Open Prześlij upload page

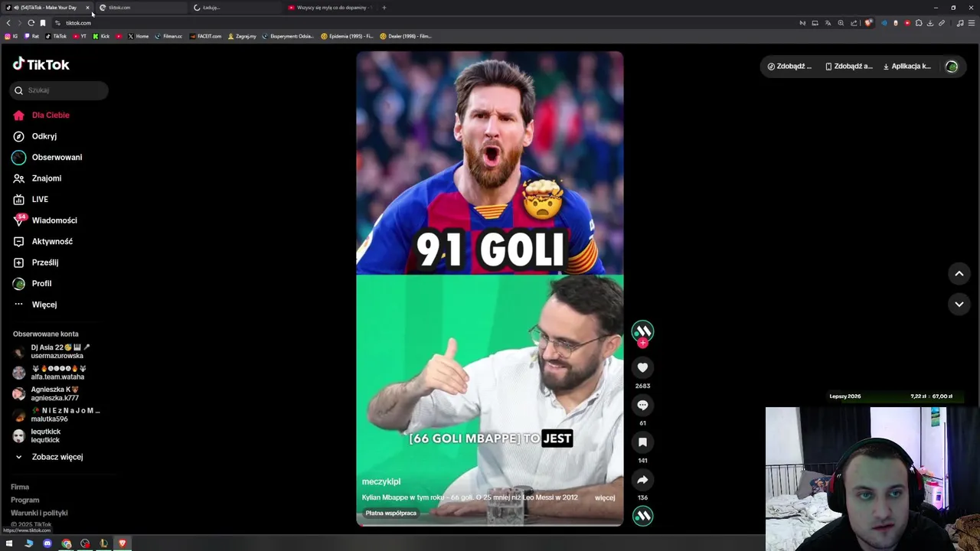coord(35,262)
